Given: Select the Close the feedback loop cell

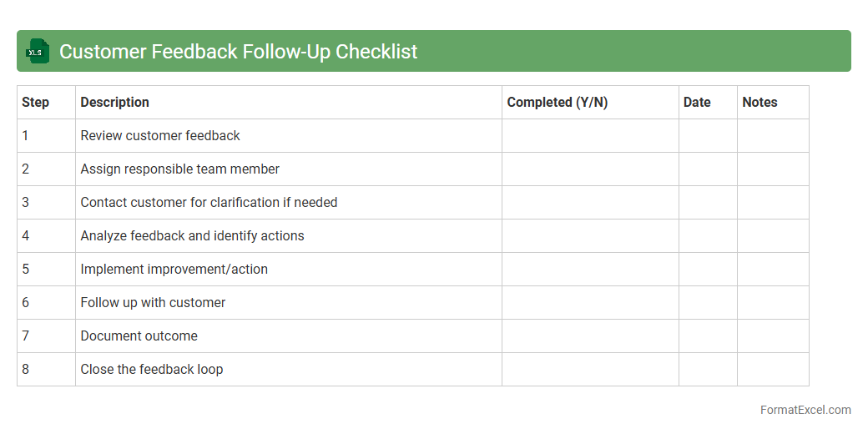Looking at the screenshot, I should pos(152,370).
